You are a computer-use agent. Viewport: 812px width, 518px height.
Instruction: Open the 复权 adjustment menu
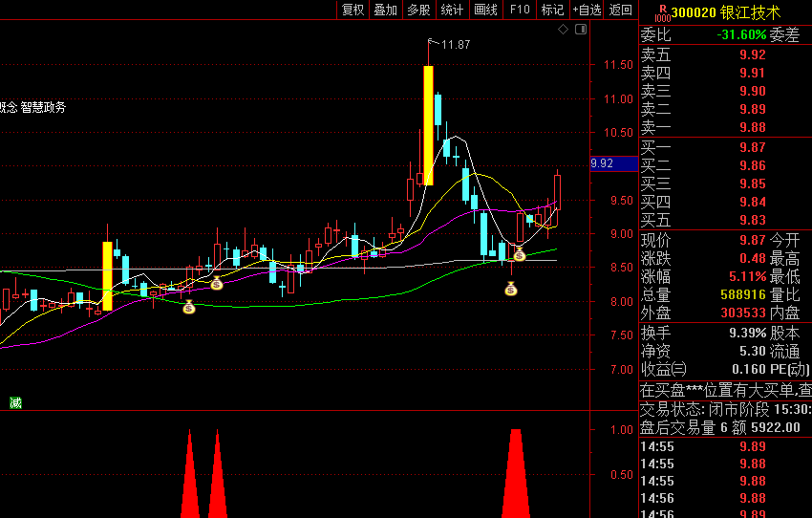pos(353,10)
